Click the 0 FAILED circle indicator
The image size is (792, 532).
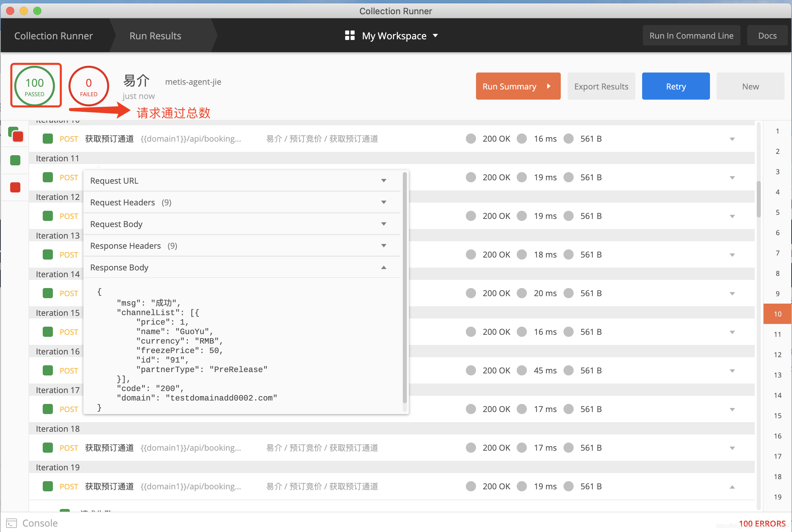coord(88,85)
